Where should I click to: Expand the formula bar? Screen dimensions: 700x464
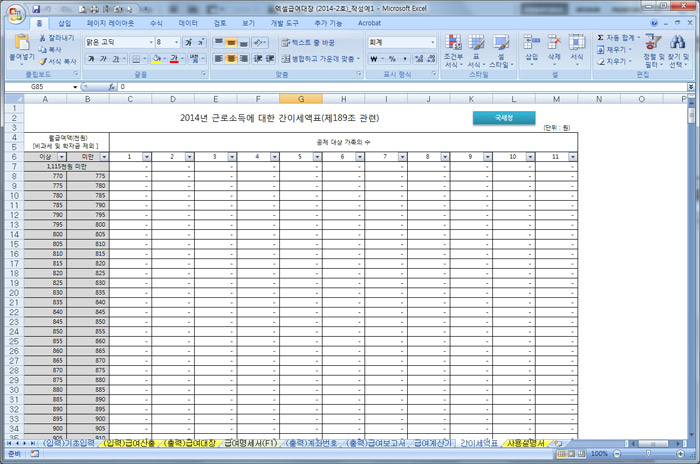point(691,87)
